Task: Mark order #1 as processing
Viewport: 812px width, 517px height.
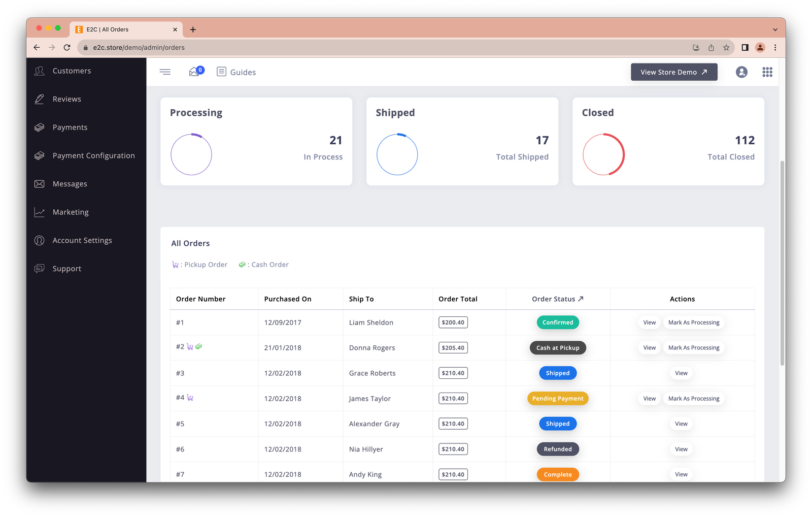Action: (693, 322)
